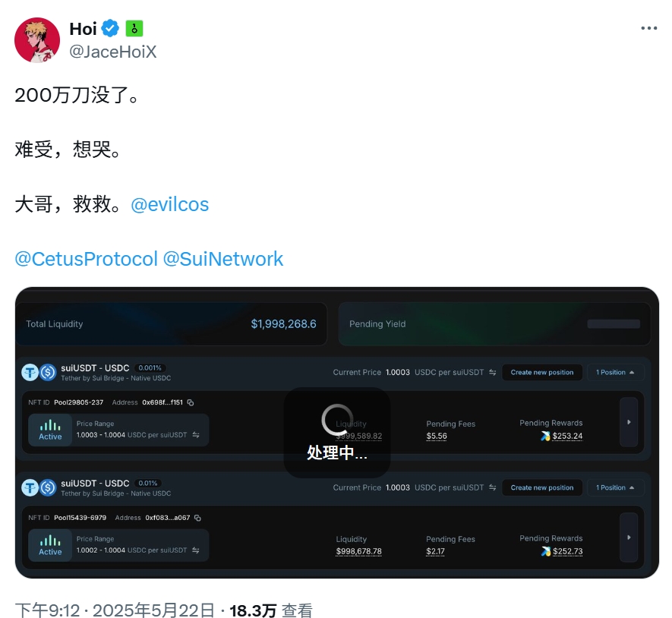The image size is (672, 618).
Task: Click the blue verified badge next to Hoi
Action: pos(110,28)
